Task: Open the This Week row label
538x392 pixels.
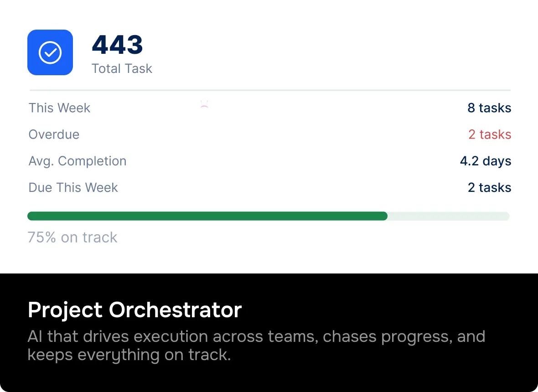Action: point(59,108)
